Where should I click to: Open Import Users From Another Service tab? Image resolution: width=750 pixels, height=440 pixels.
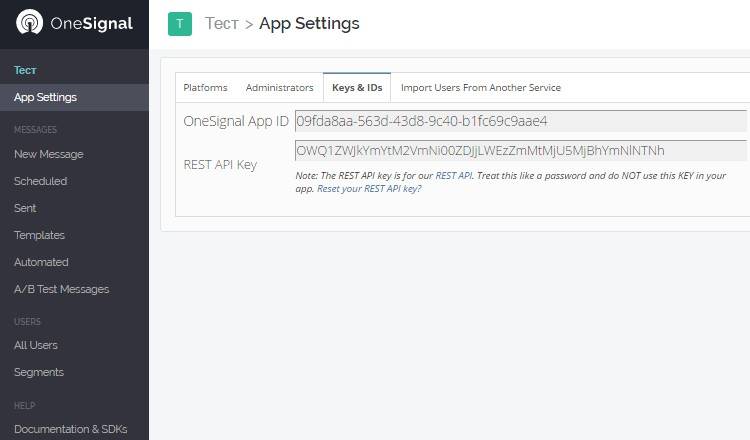pyautogui.click(x=481, y=88)
